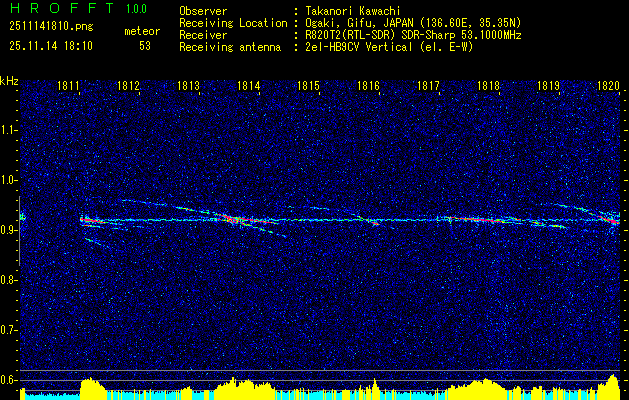Click the 1811 time marker
Viewport: 629px width, 400px height.
pyautogui.click(x=69, y=86)
